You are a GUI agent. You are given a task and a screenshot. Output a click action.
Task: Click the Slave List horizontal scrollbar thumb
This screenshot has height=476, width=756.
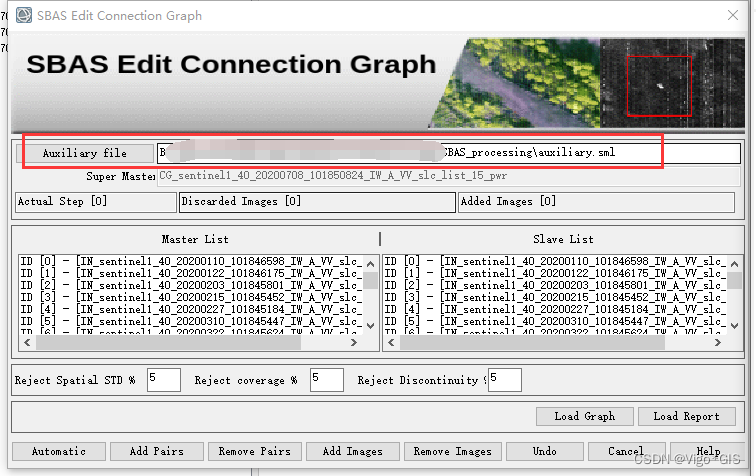click(532, 342)
